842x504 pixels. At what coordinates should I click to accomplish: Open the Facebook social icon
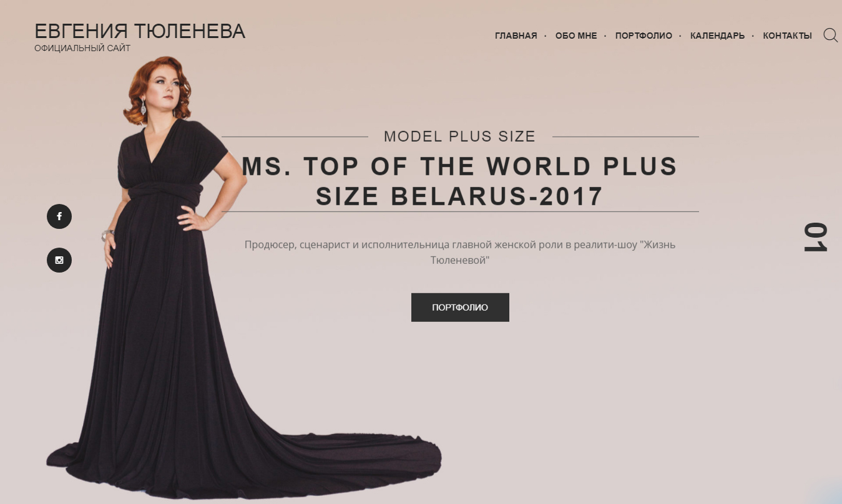59,216
